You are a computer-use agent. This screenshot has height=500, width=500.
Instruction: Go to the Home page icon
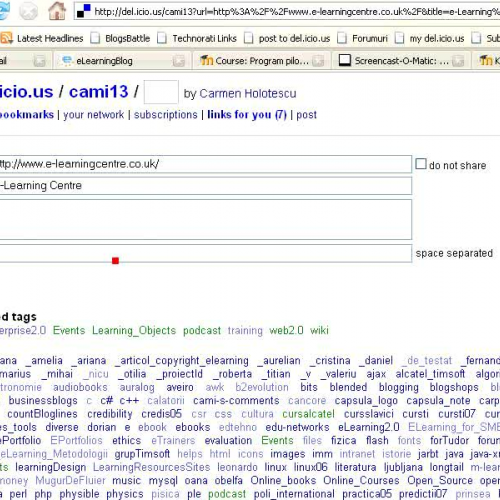tap(57, 10)
